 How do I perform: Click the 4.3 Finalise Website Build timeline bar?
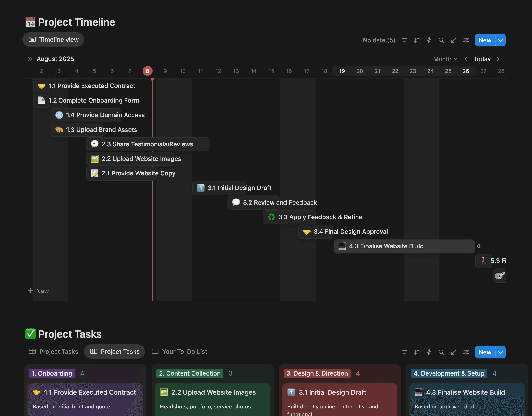[404, 246]
